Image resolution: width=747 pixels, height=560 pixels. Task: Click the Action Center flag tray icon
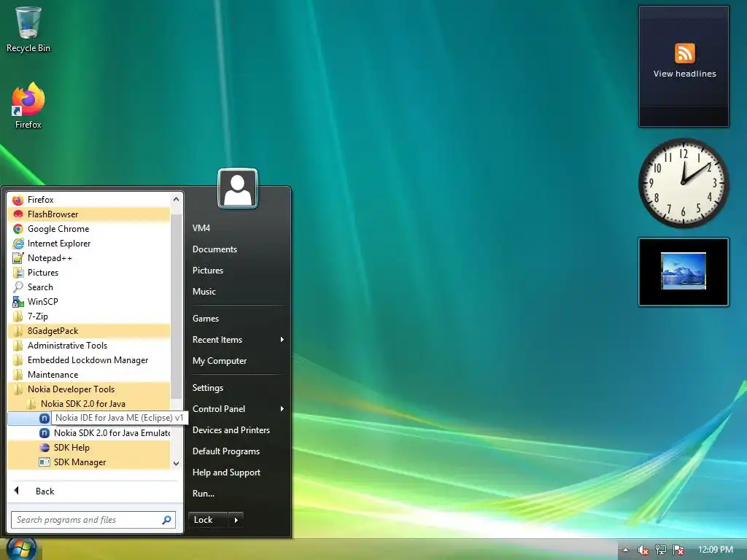[x=678, y=550]
